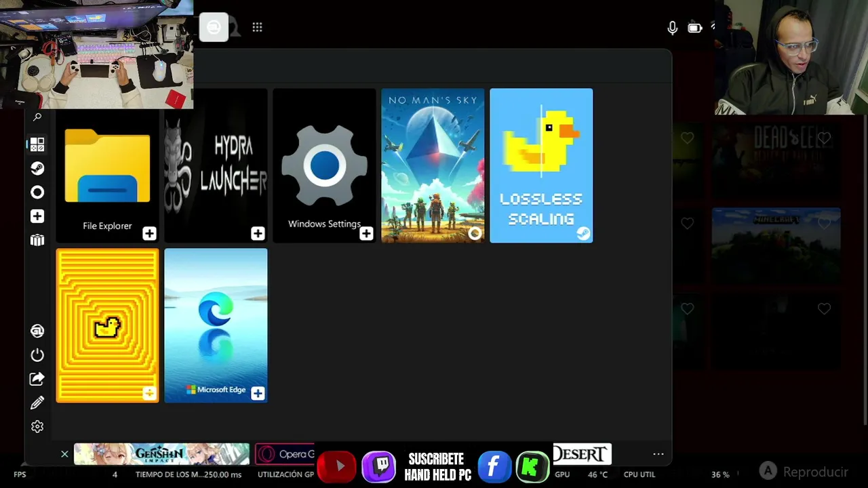Click the '36 %' value in status bar
The width and height of the screenshot is (868, 488).
(x=720, y=474)
